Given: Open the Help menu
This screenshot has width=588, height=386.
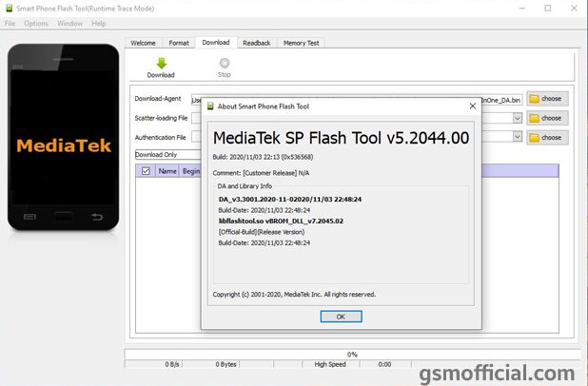Looking at the screenshot, I should pyautogui.click(x=99, y=23).
